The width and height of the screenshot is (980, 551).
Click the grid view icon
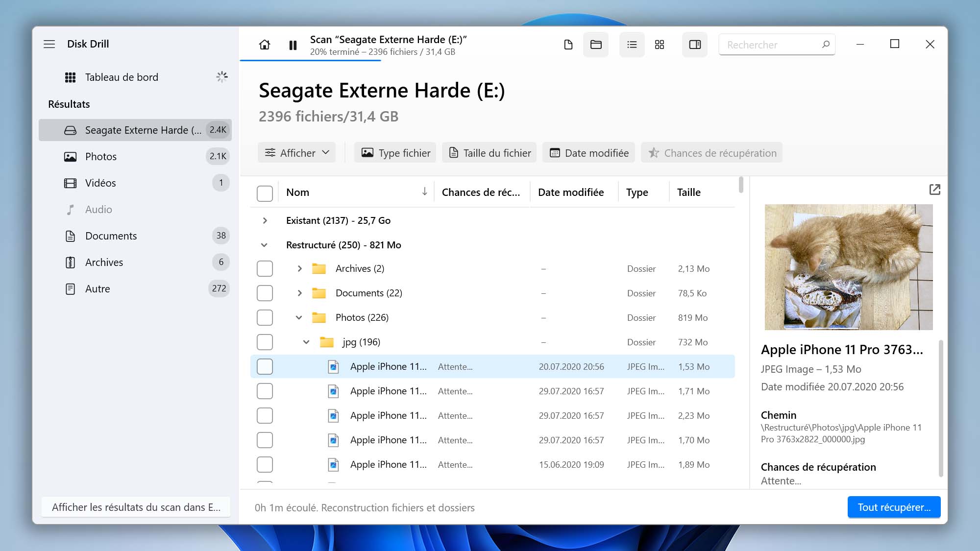pyautogui.click(x=660, y=44)
